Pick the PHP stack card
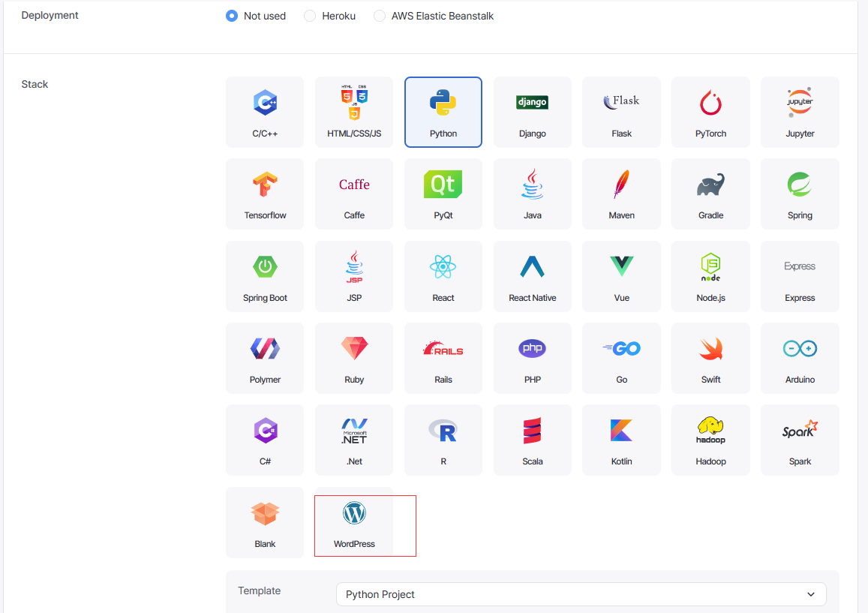The image size is (868, 613). pyautogui.click(x=532, y=359)
